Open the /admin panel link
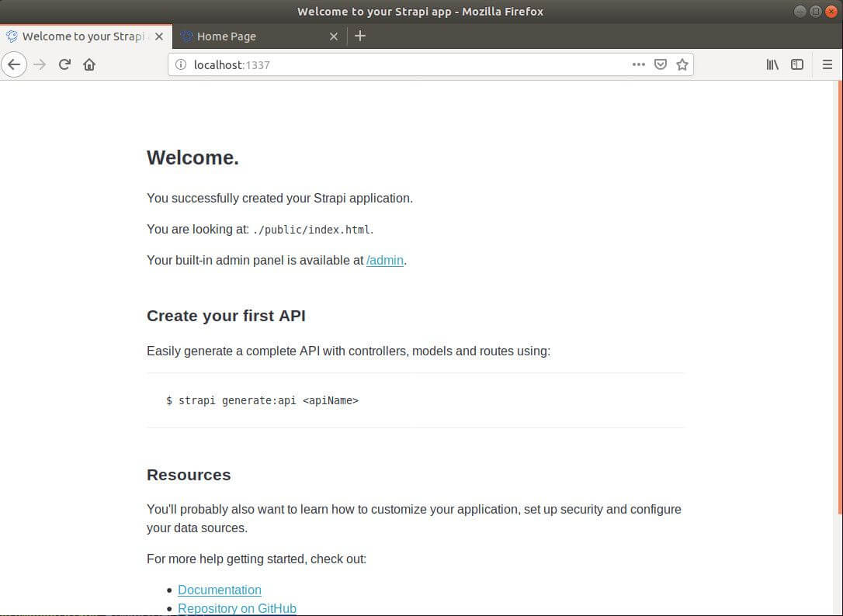 pos(384,261)
